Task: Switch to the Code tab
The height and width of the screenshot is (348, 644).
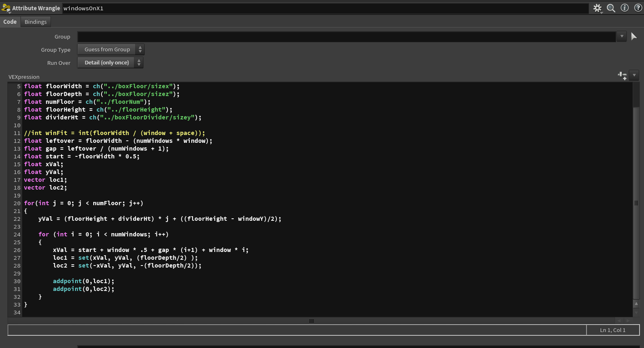Action: pyautogui.click(x=10, y=22)
